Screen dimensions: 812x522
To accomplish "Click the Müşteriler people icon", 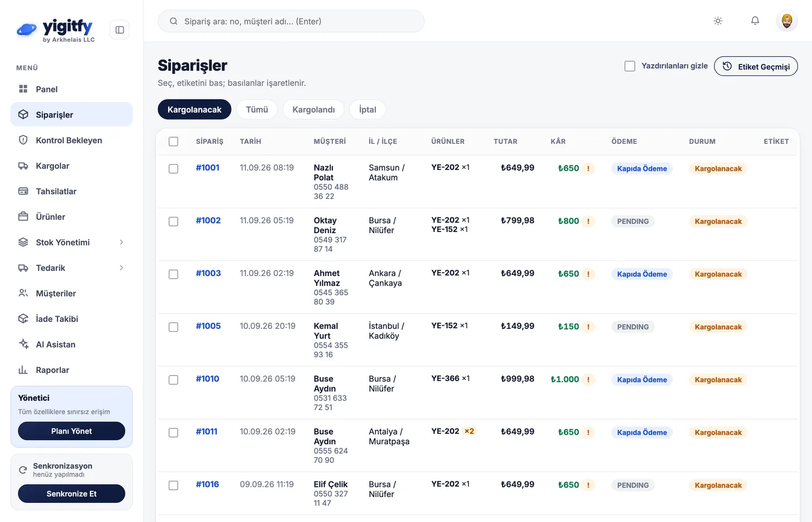I will tap(23, 293).
